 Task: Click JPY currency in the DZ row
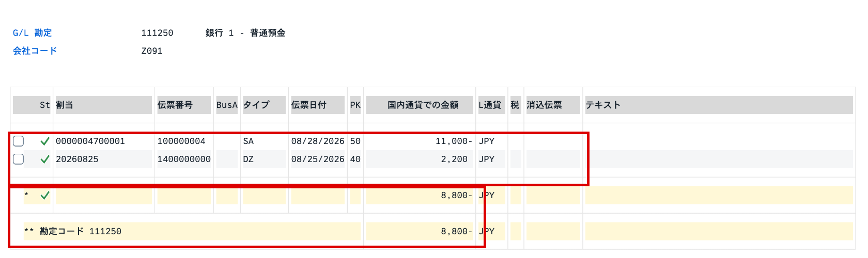[487, 159]
